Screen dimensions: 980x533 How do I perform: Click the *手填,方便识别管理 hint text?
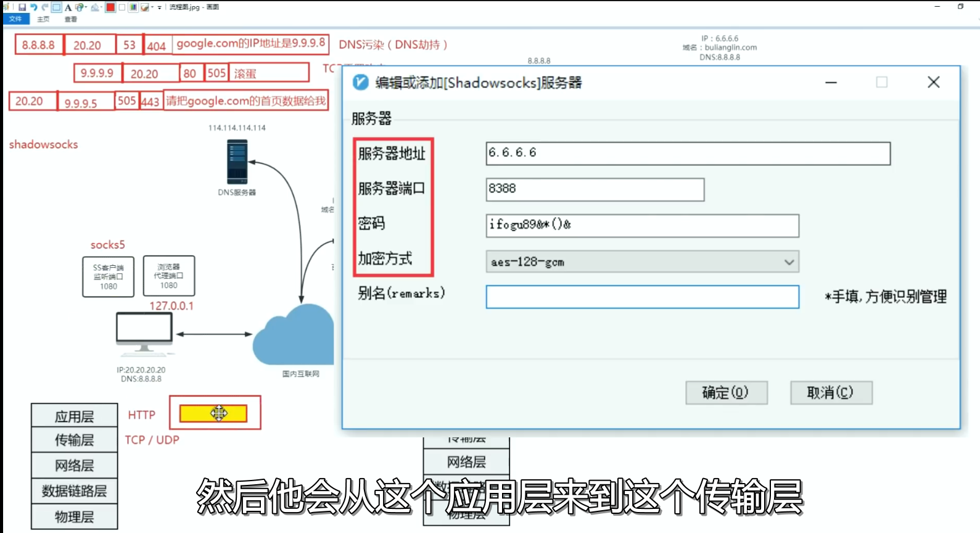[886, 297]
